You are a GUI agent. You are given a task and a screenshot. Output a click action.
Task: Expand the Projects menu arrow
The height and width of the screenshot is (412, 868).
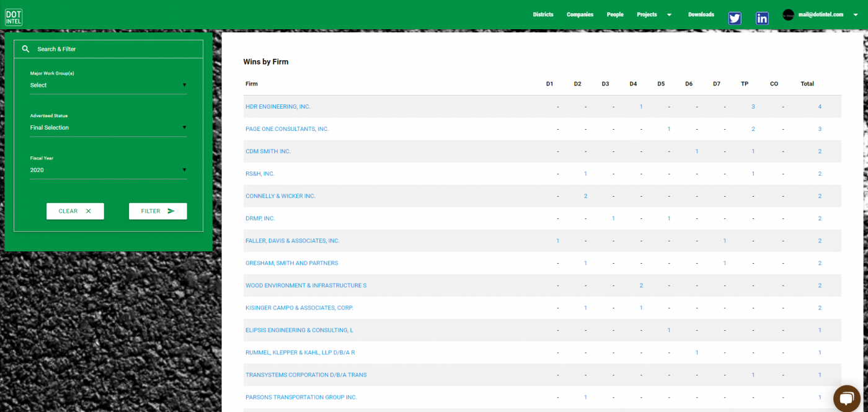[669, 15]
